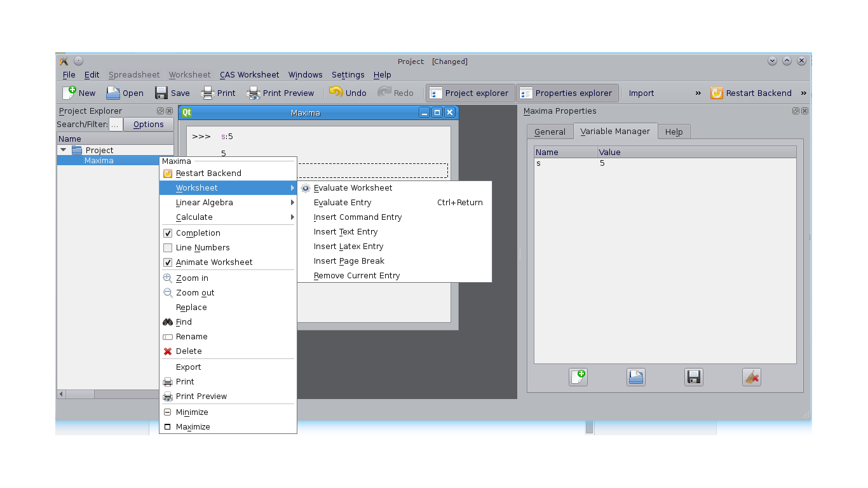The width and height of the screenshot is (868, 488).
Task: Toggle the Completion checkbox
Action: tap(168, 233)
